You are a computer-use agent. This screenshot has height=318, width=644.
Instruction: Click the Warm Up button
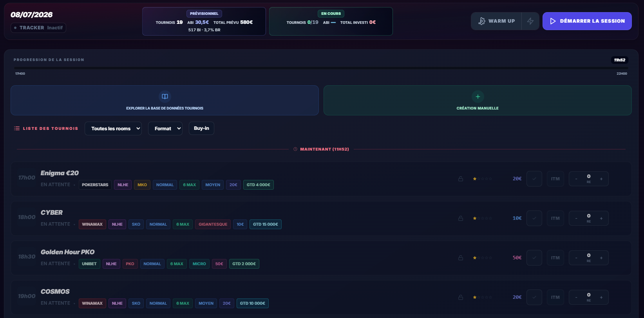(496, 21)
